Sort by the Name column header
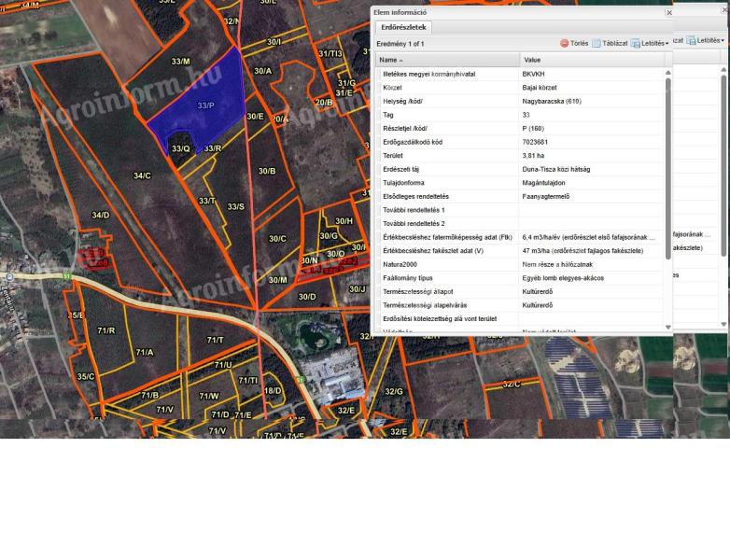The image size is (730, 560). [448, 60]
